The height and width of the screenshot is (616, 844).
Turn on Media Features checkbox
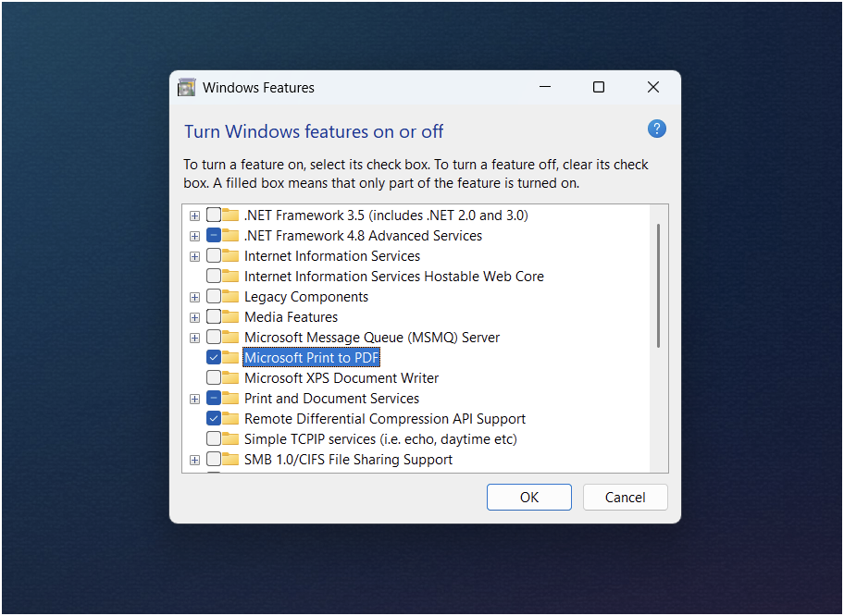tap(214, 317)
